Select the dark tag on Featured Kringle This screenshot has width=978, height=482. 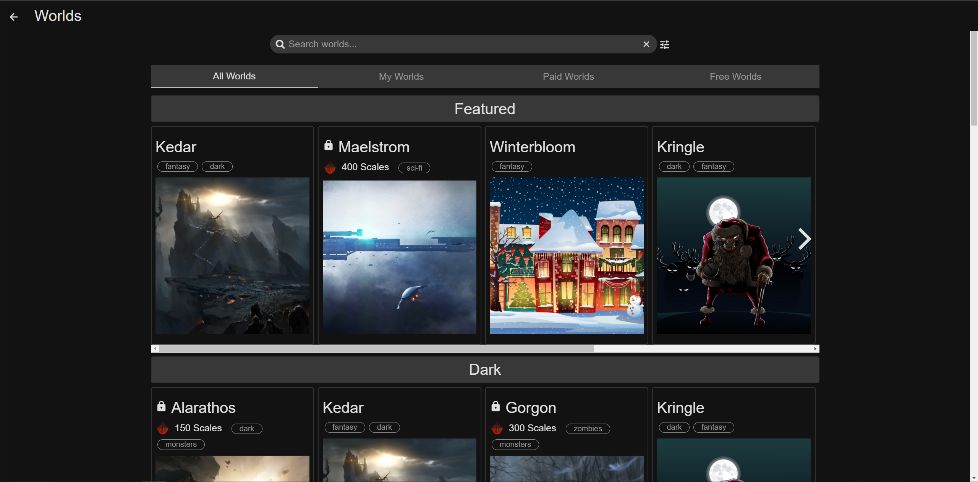674,166
